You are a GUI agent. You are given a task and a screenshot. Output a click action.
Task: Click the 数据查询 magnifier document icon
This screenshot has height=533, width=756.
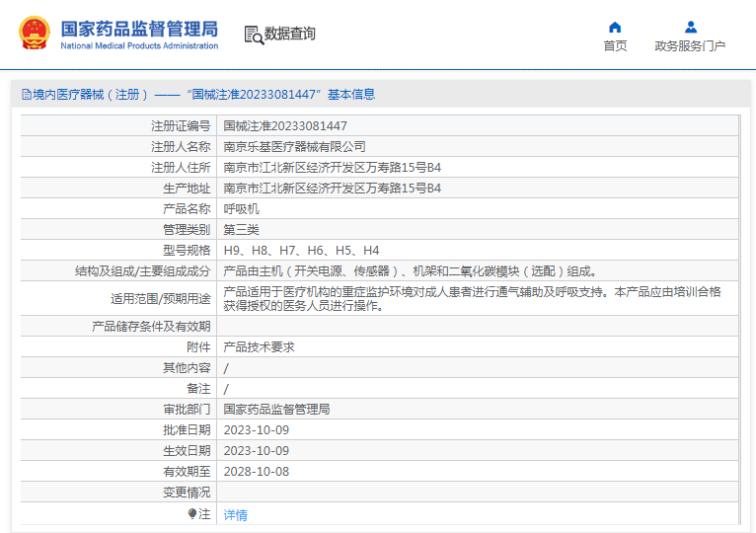(254, 35)
